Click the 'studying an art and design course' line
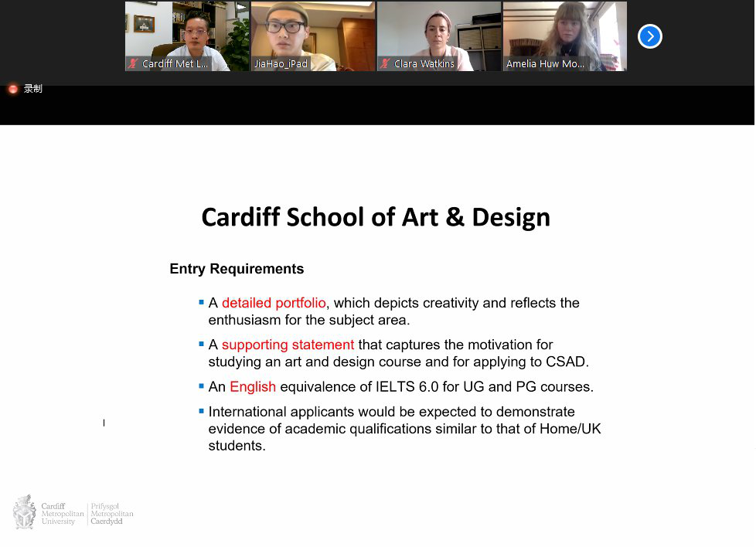 [x=399, y=362]
